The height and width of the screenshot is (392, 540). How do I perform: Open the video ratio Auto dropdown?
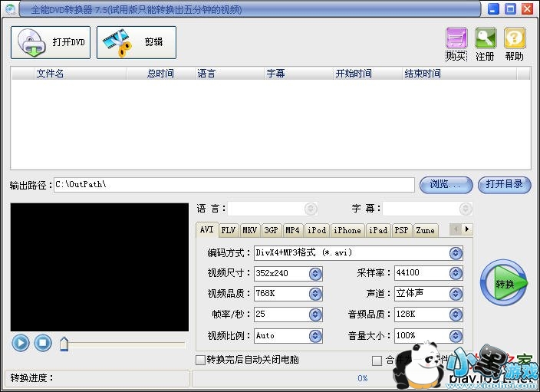point(315,336)
